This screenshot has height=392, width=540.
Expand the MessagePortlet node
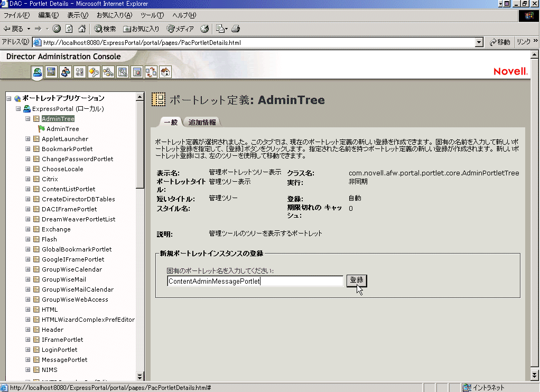coord(28,360)
